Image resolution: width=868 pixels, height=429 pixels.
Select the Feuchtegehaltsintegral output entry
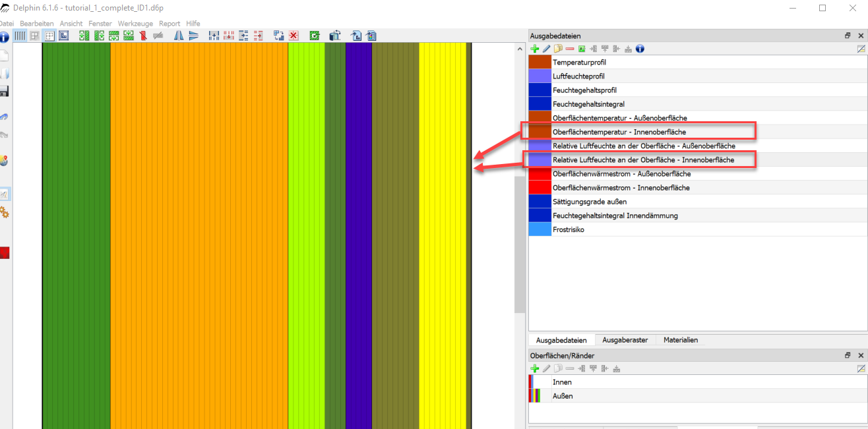698,103
